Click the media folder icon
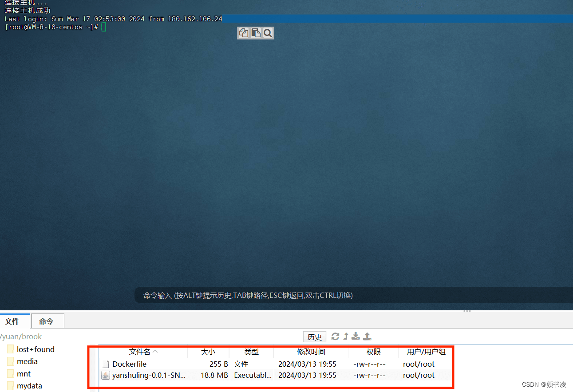The width and height of the screenshot is (573, 392). [x=11, y=361]
